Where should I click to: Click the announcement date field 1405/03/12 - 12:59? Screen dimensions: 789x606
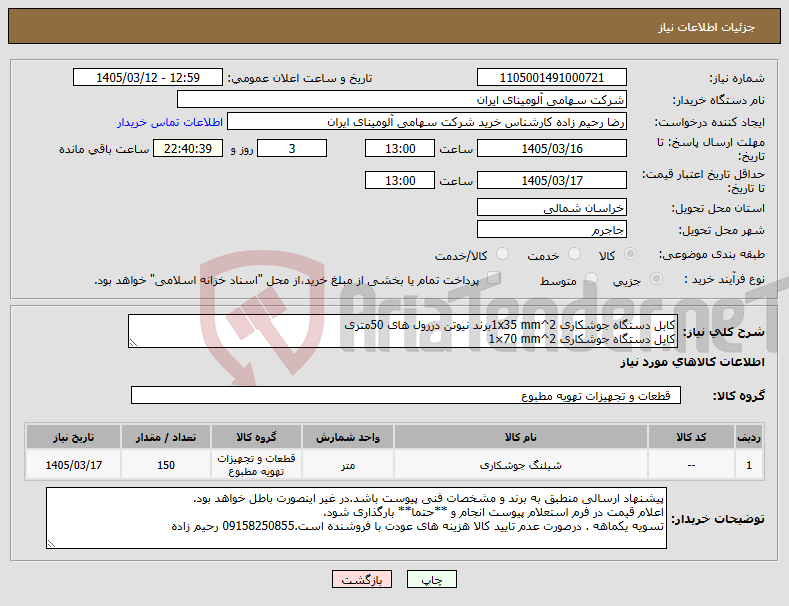tap(148, 78)
